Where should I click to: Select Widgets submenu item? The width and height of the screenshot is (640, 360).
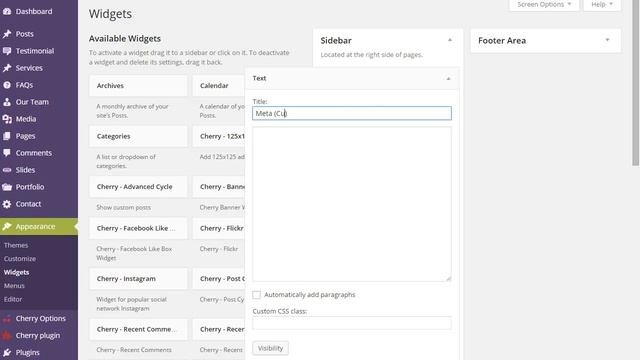[x=16, y=272]
